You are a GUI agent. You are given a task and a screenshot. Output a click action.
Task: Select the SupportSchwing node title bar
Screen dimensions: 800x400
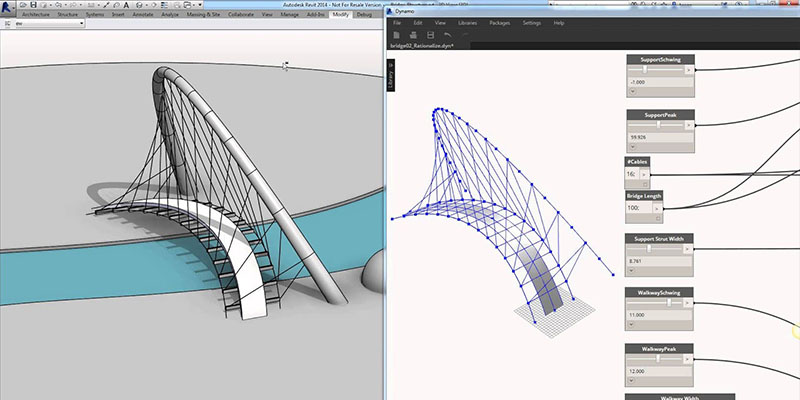click(x=660, y=60)
